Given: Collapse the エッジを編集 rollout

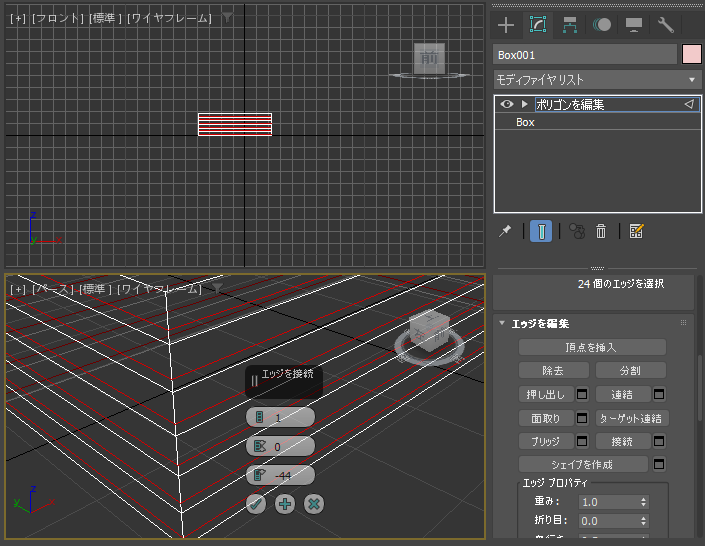Looking at the screenshot, I should click(x=502, y=323).
